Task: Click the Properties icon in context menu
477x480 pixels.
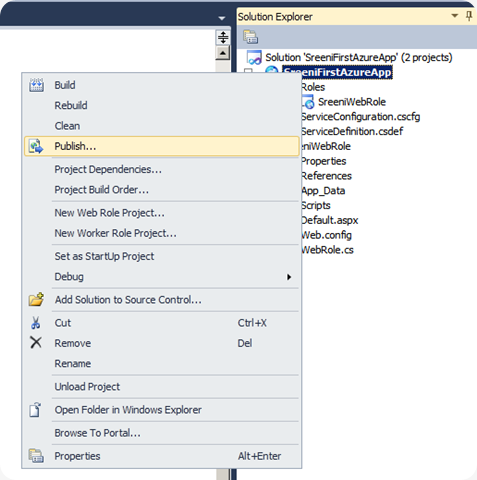Action: tap(36, 456)
